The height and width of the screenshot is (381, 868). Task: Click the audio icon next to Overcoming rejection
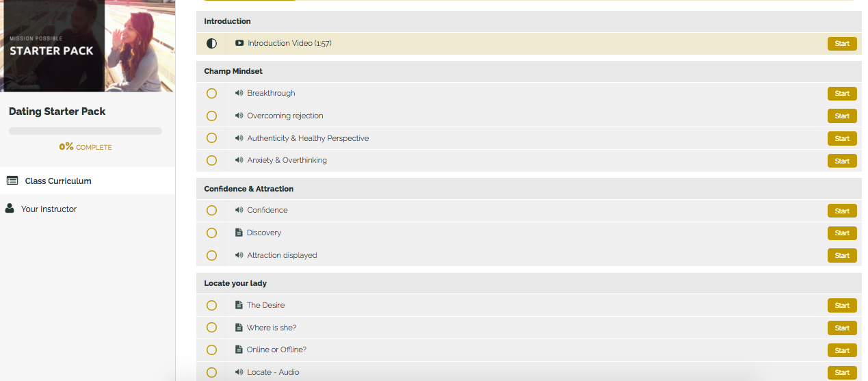tap(239, 116)
